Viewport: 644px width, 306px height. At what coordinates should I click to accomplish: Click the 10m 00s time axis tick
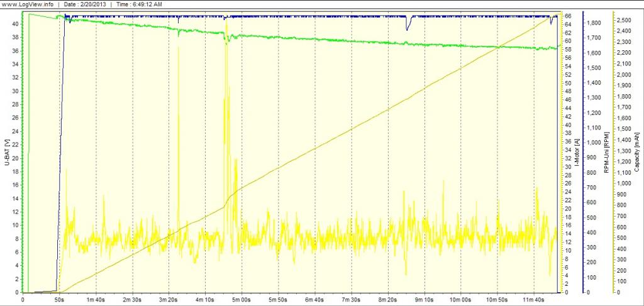(x=460, y=300)
